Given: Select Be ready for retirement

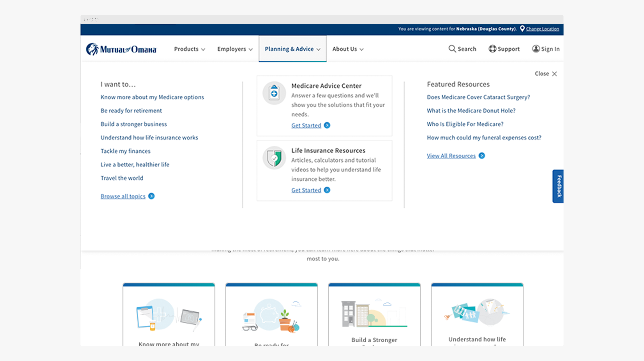Looking at the screenshot, I should (x=131, y=111).
